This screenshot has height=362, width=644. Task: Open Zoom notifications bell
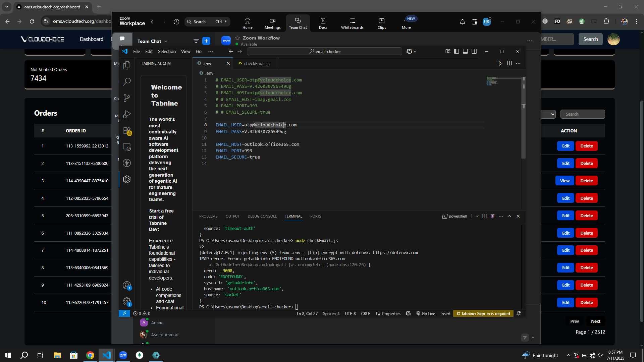click(462, 22)
